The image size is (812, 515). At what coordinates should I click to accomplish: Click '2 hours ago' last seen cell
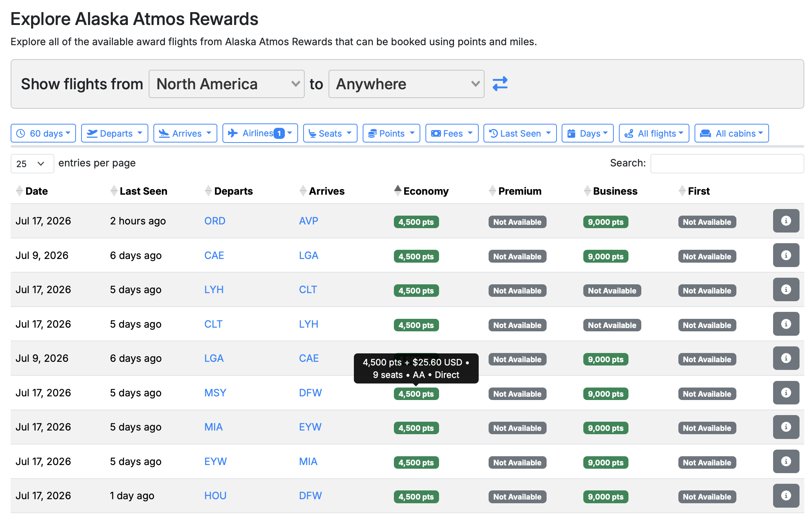tap(138, 221)
